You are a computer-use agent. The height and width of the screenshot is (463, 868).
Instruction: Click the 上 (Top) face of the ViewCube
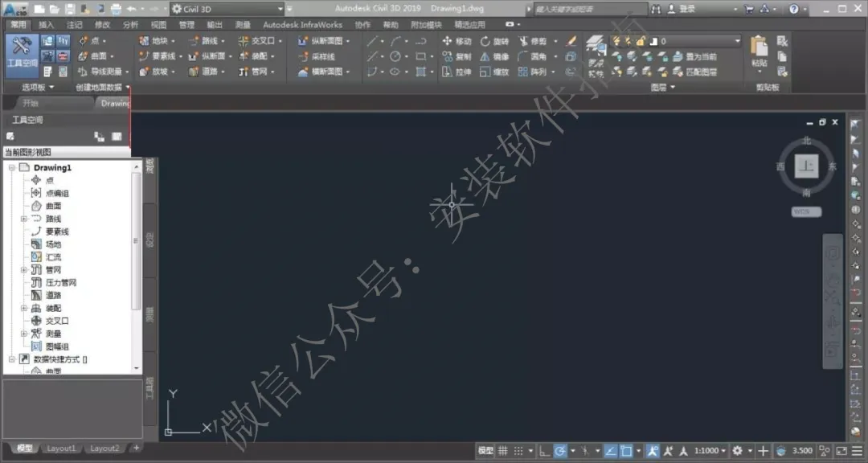[x=806, y=166]
